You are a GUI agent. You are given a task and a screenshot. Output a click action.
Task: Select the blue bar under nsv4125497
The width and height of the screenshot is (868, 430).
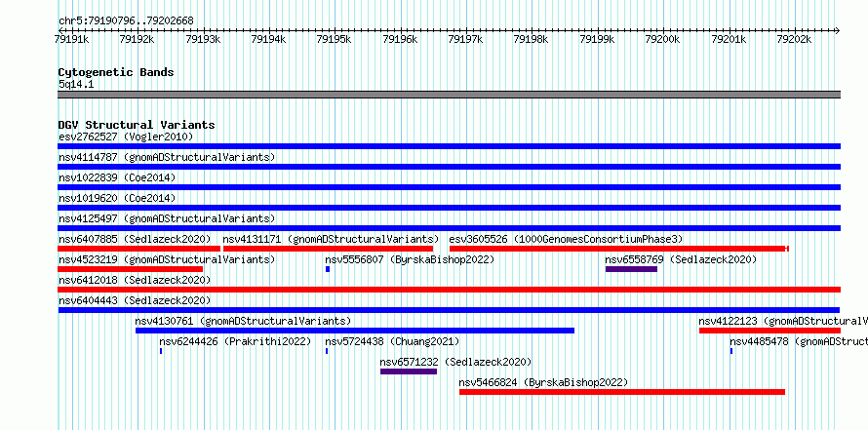(x=449, y=228)
